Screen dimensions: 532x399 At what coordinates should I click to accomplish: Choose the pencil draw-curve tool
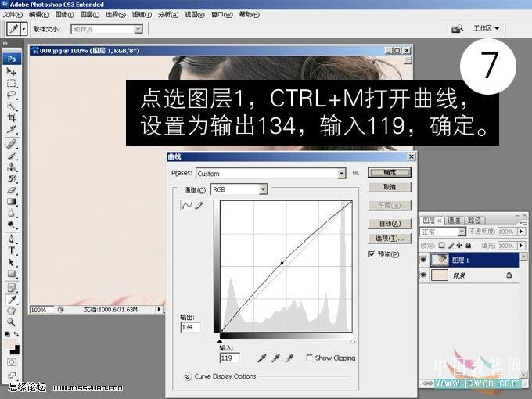tap(198, 206)
